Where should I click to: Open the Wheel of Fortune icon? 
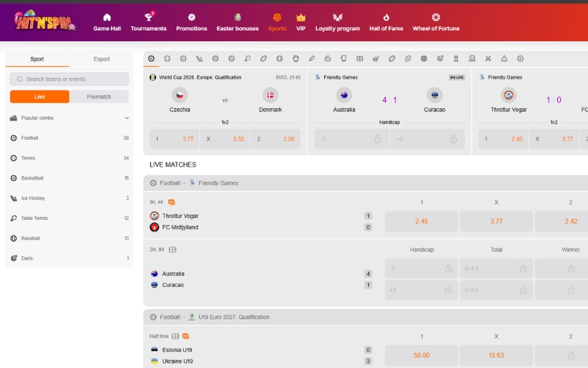[x=436, y=17]
